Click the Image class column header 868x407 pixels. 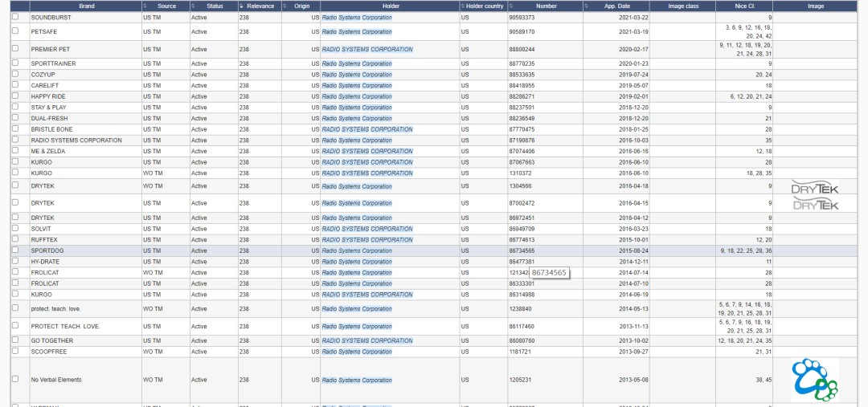[683, 6]
